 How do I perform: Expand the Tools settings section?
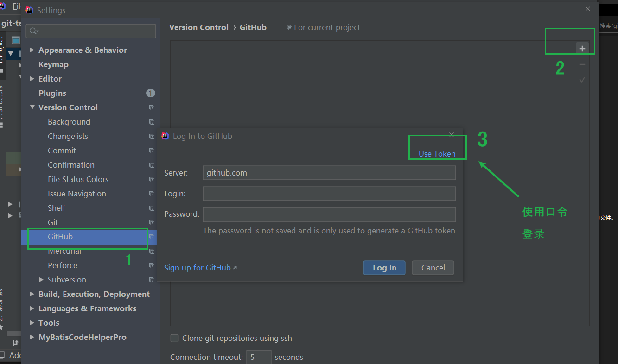[x=32, y=323]
